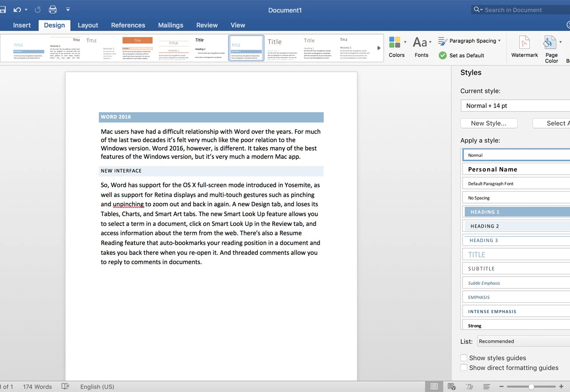Click the Undo arrow icon
This screenshot has height=392, width=570.
(x=17, y=9)
